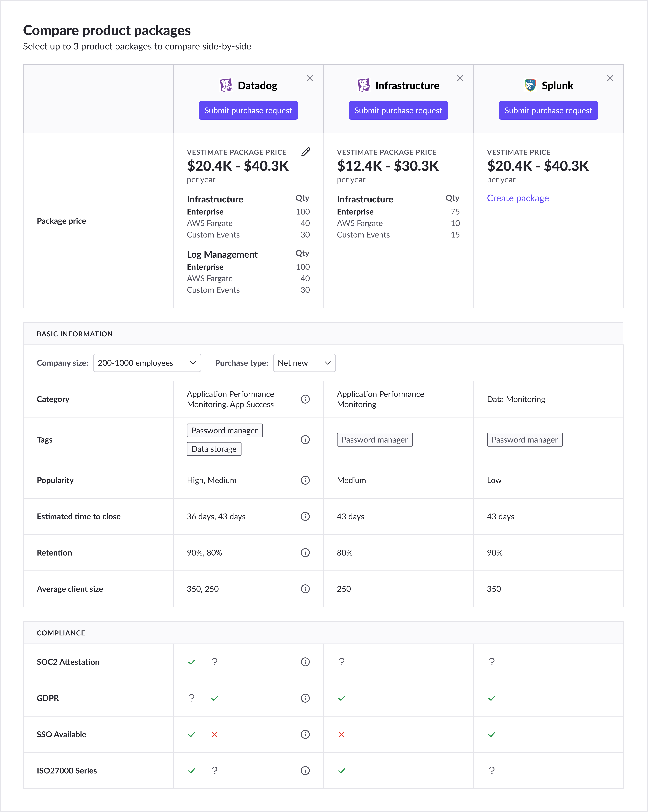Show info for Estimated time to close

tap(305, 516)
